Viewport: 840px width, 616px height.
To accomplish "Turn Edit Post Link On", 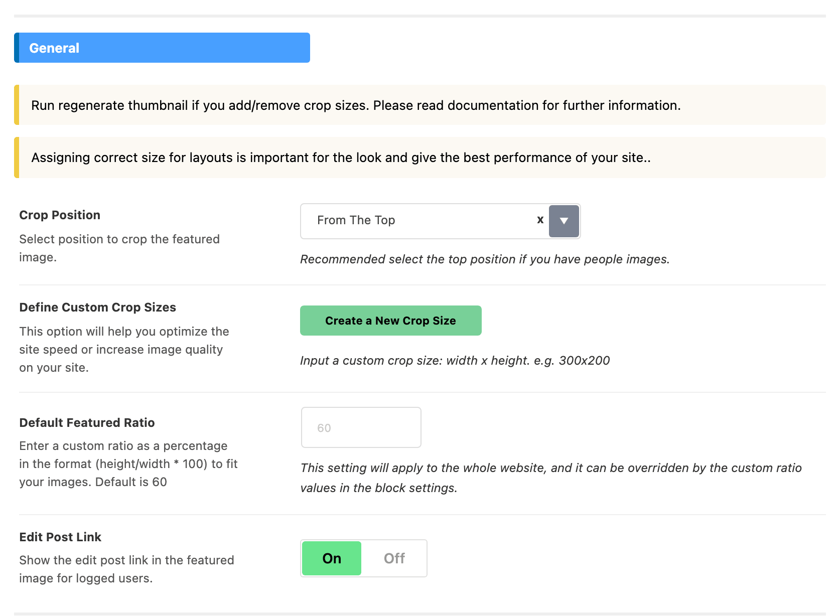I will [x=332, y=558].
